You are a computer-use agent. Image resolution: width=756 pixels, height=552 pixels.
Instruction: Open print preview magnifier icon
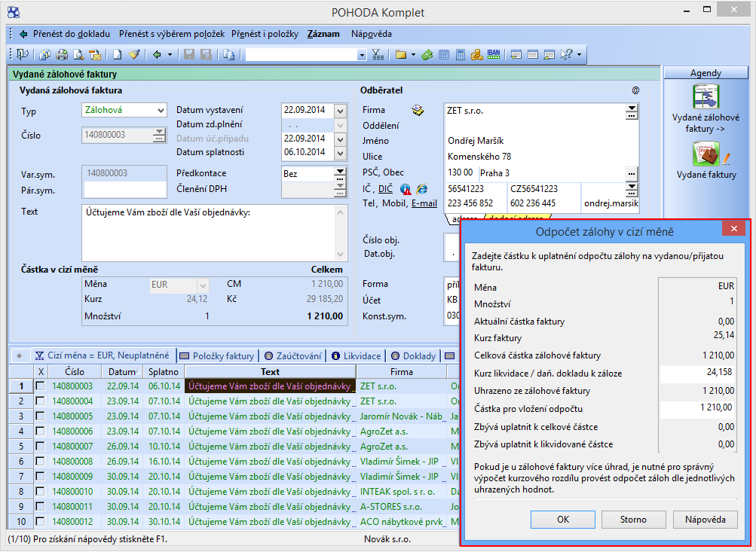pyautogui.click(x=78, y=54)
